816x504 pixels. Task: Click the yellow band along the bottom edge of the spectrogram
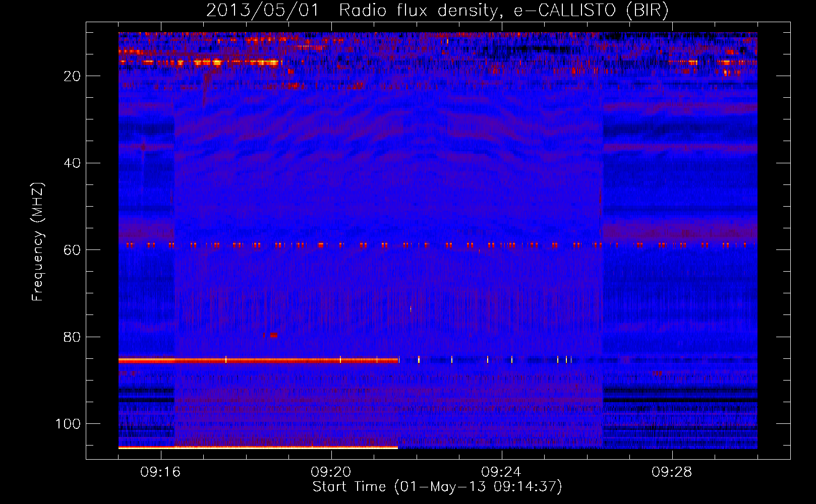(x=258, y=448)
